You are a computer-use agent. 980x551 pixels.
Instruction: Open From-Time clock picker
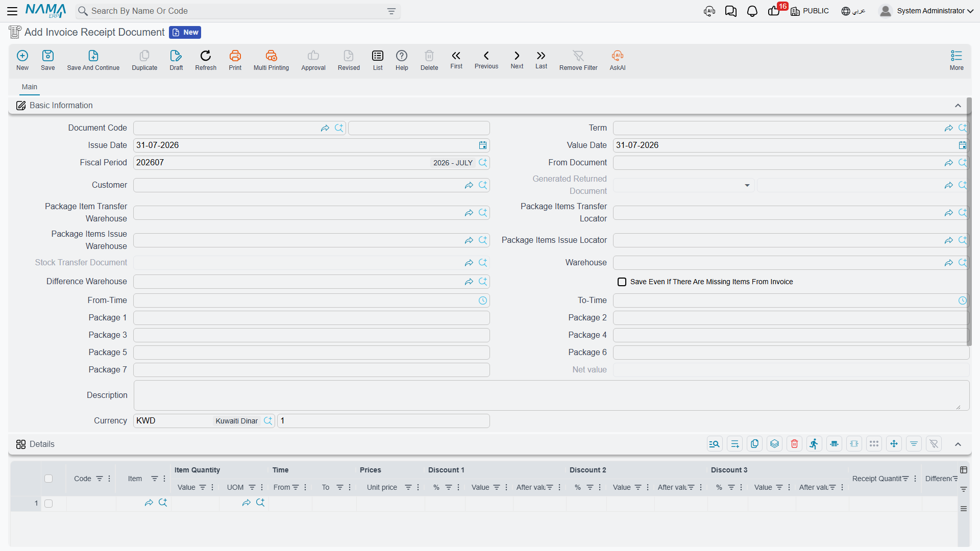(x=483, y=300)
